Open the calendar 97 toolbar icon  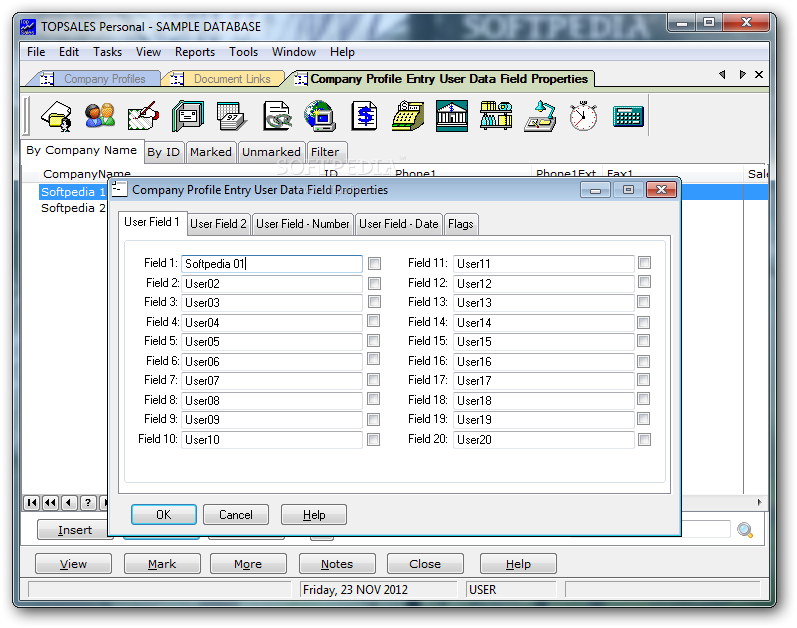[232, 116]
